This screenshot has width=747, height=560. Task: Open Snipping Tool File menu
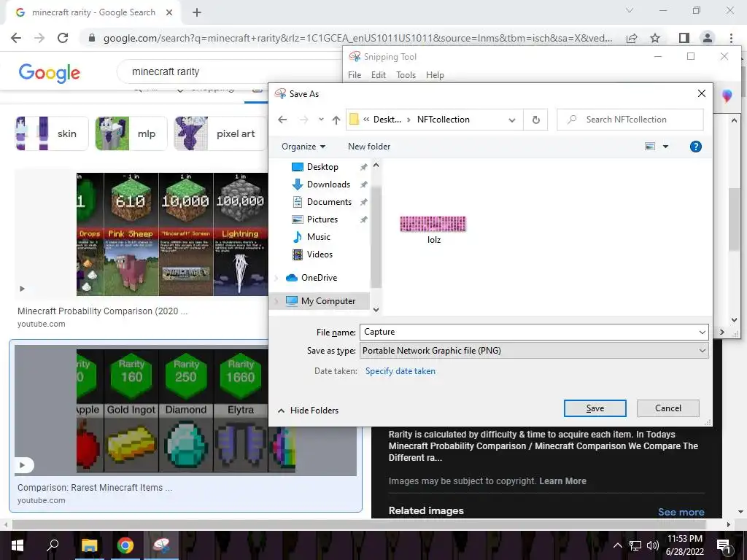(x=355, y=75)
